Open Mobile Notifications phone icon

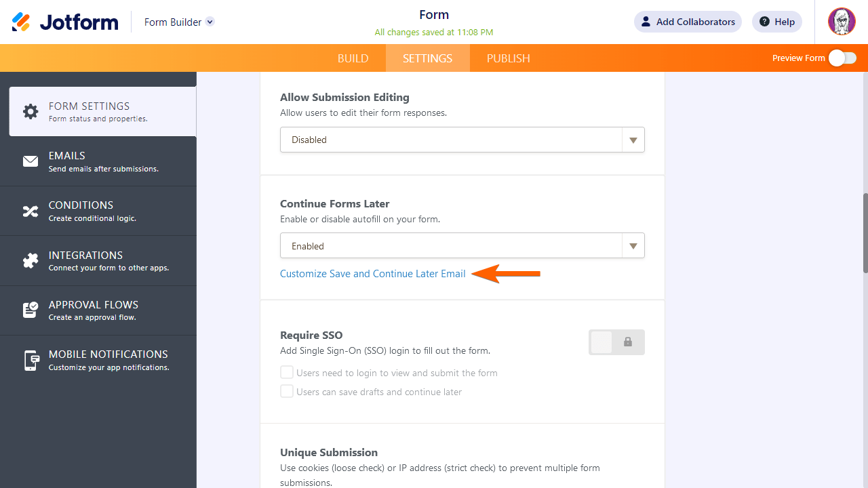click(31, 360)
